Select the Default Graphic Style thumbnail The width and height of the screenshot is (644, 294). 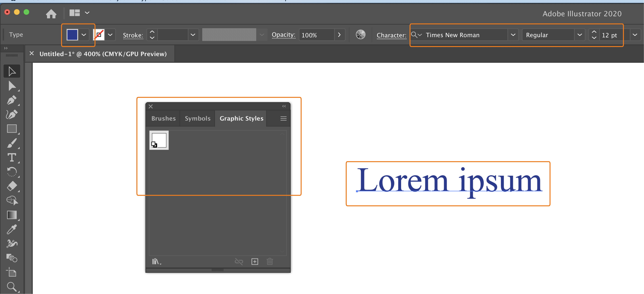click(x=159, y=140)
